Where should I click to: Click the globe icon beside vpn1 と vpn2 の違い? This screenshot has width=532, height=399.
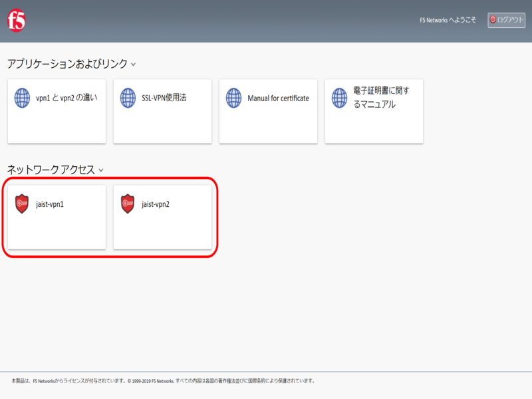[x=23, y=98]
